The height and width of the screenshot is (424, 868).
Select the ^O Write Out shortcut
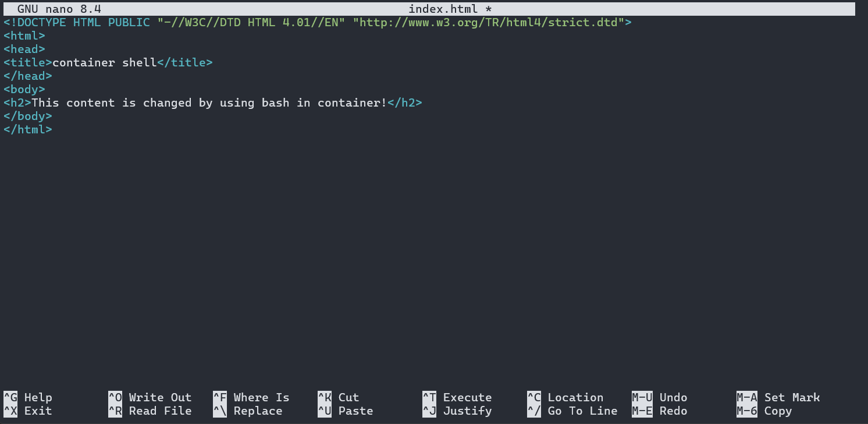coord(150,397)
